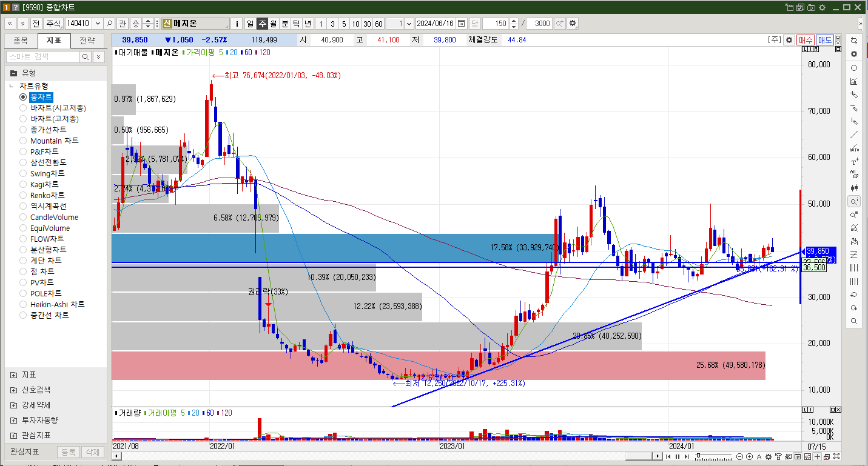Click the smart search magnifier icon
The height and width of the screenshot is (466, 868).
tap(86, 56)
